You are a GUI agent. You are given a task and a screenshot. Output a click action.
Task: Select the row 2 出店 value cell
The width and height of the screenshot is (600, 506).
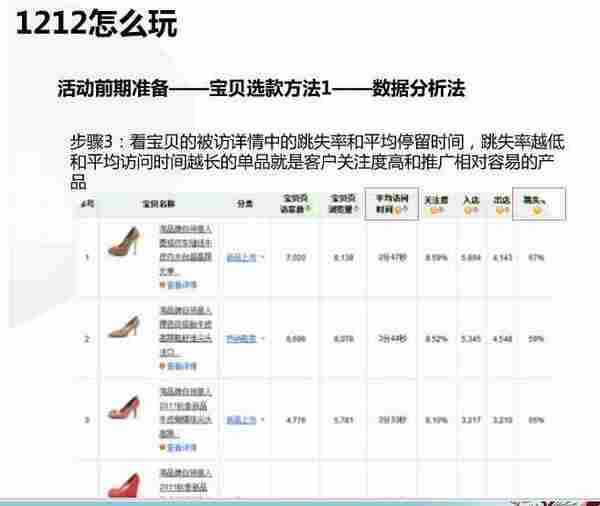pyautogui.click(x=502, y=339)
